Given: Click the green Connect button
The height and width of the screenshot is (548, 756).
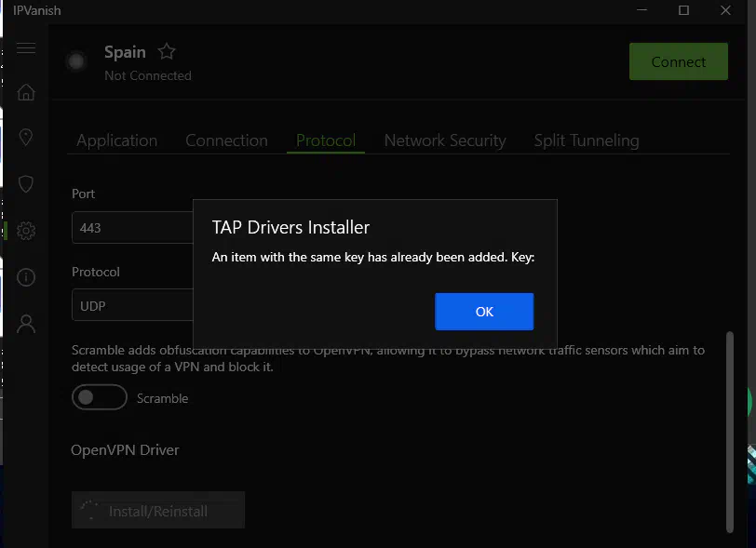Looking at the screenshot, I should (679, 61).
